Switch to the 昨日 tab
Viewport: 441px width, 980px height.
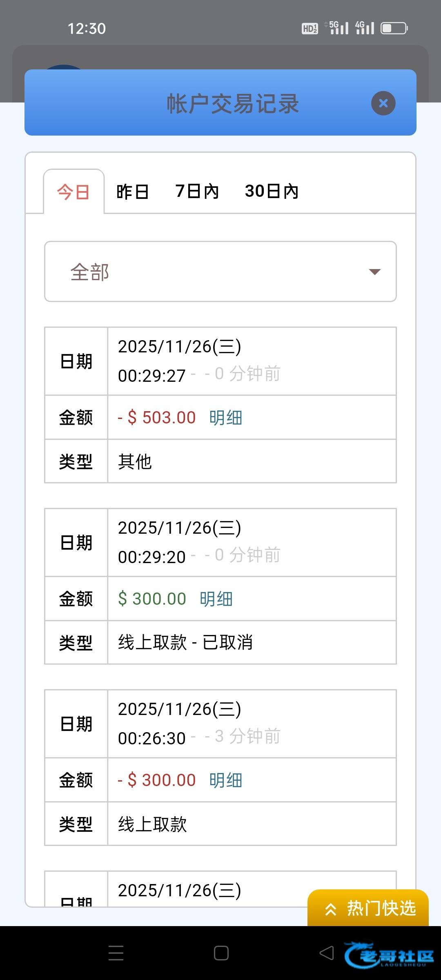[x=133, y=192]
